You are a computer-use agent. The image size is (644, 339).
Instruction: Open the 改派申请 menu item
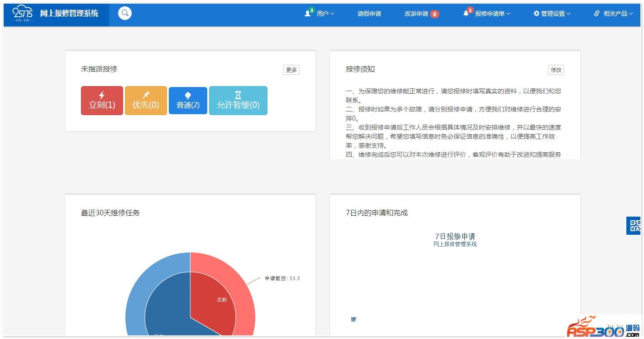click(x=416, y=14)
